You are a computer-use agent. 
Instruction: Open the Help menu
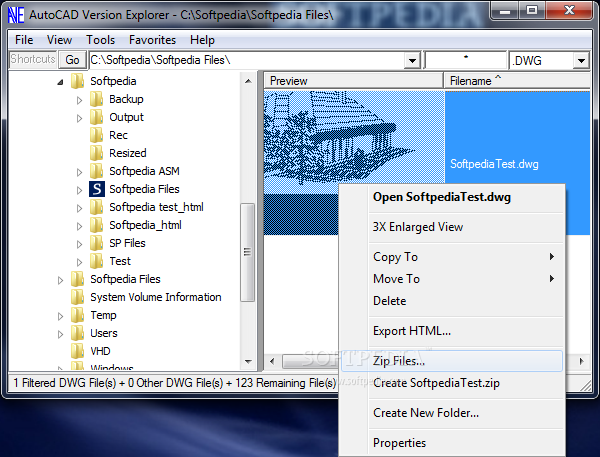(202, 40)
